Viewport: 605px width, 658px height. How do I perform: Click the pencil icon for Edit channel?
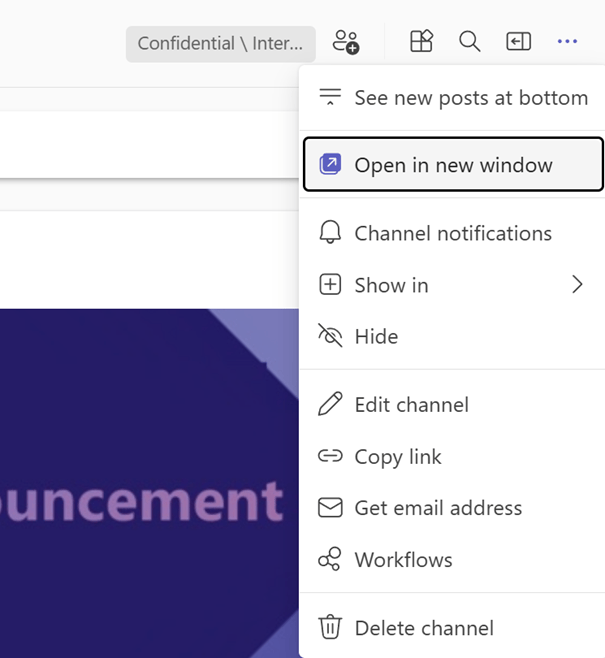coord(329,405)
